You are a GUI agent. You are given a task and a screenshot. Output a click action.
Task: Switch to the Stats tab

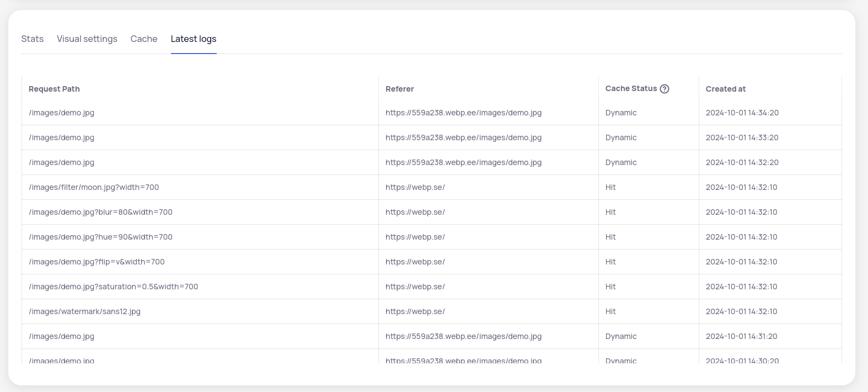click(x=33, y=39)
